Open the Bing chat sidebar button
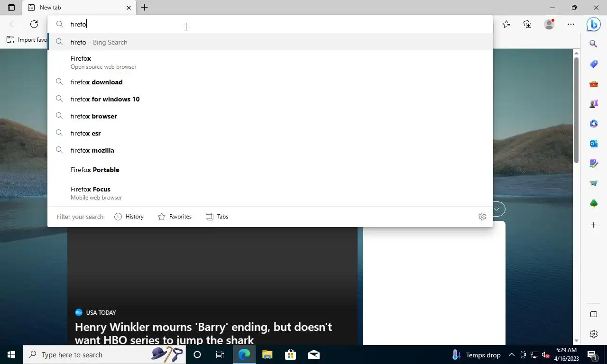Image resolution: width=607 pixels, height=364 pixels. [x=593, y=24]
